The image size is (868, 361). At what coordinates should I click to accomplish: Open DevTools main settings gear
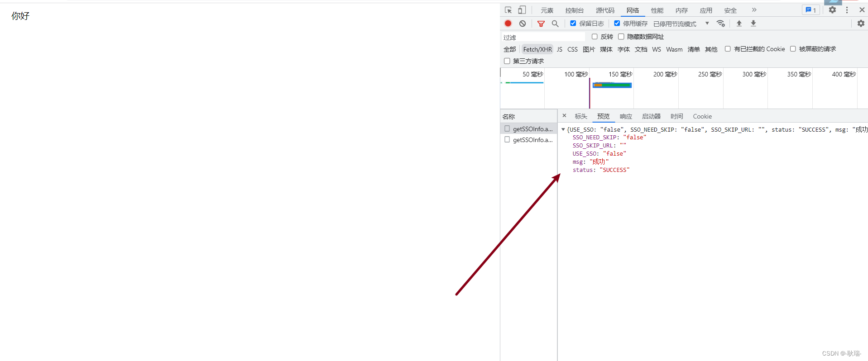click(832, 10)
